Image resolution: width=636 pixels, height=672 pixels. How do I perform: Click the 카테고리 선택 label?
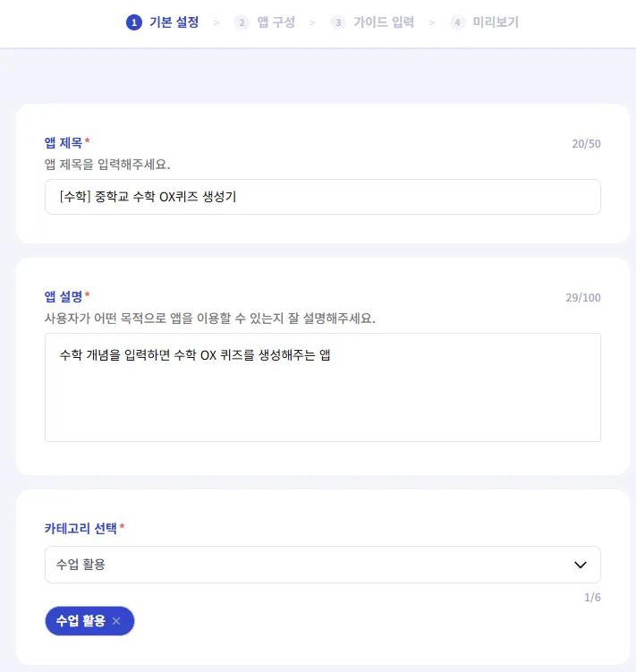pos(81,528)
